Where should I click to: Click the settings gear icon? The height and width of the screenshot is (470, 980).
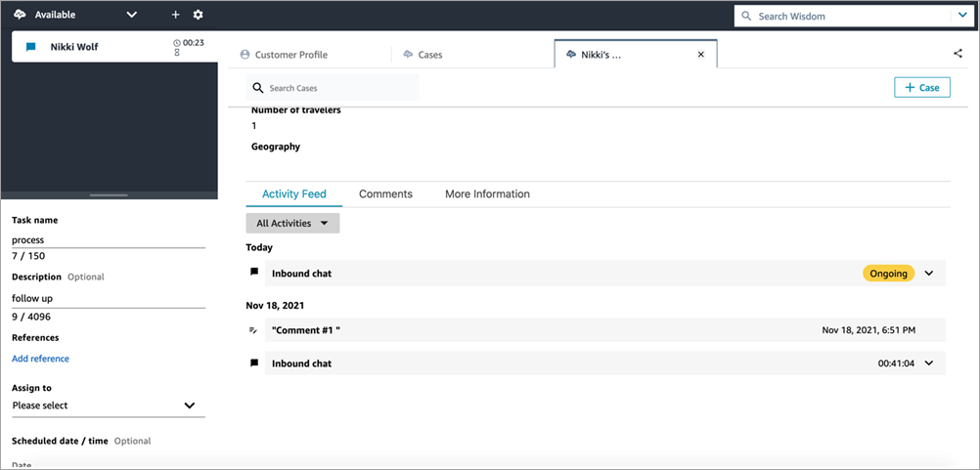coord(198,15)
